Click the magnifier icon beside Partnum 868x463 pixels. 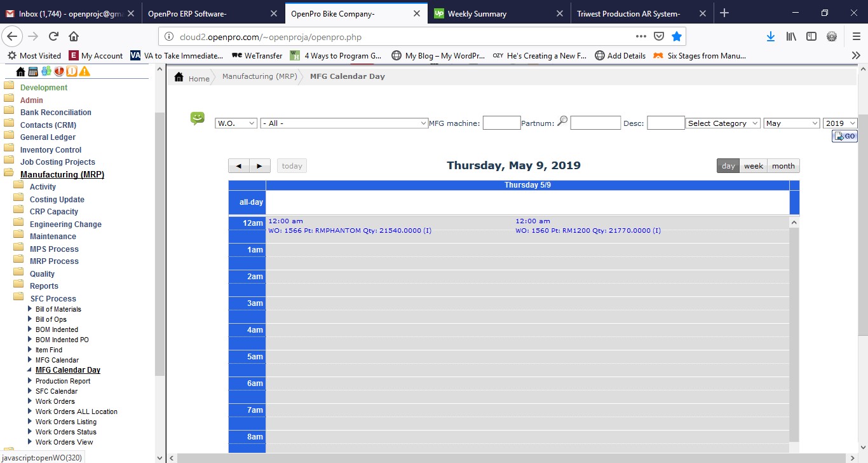(x=562, y=122)
